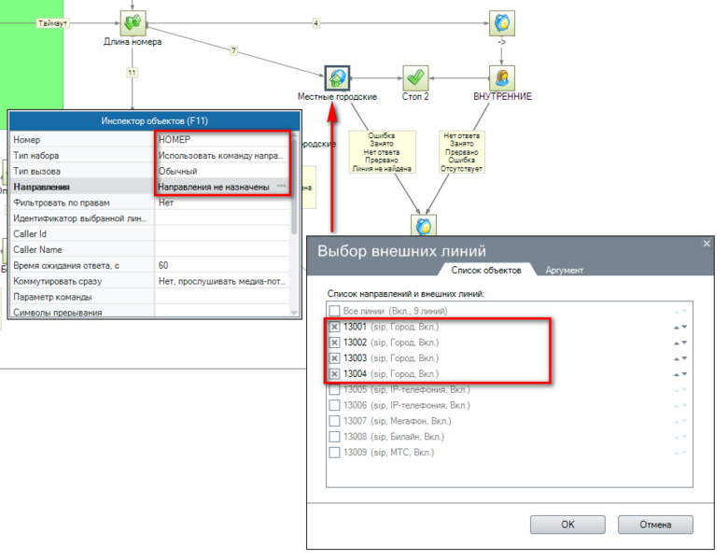Confirm line selection with OK
Image resolution: width=728 pixels, height=560 pixels.
[x=567, y=525]
